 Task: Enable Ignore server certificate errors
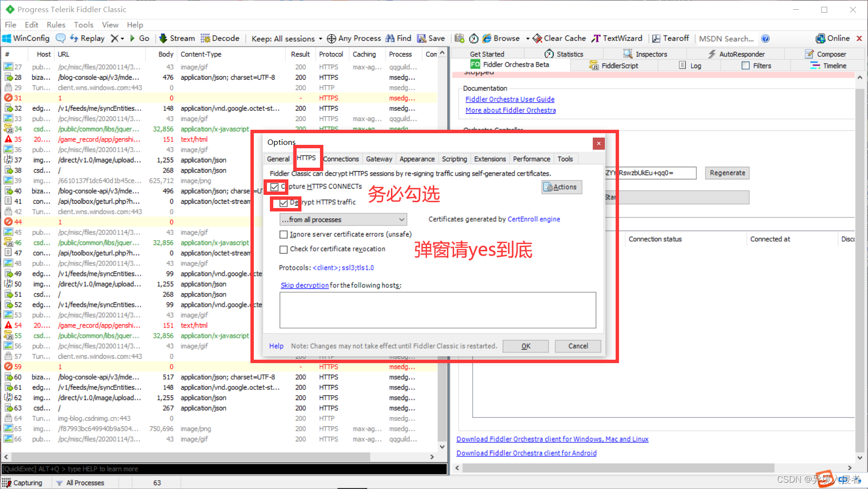(x=283, y=234)
